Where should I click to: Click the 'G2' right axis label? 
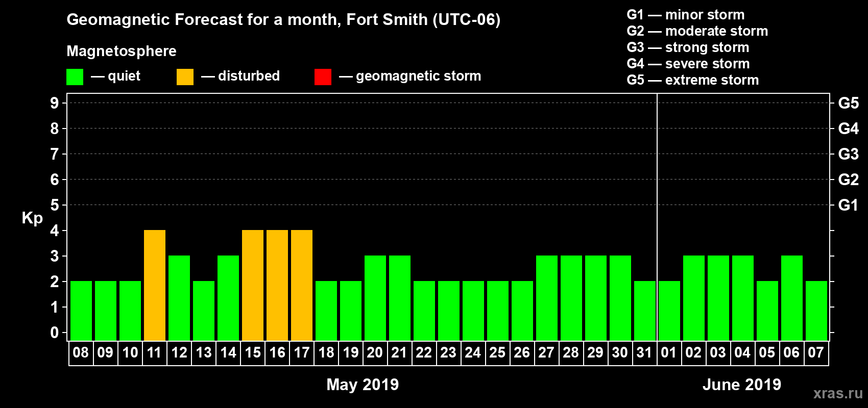(x=849, y=180)
